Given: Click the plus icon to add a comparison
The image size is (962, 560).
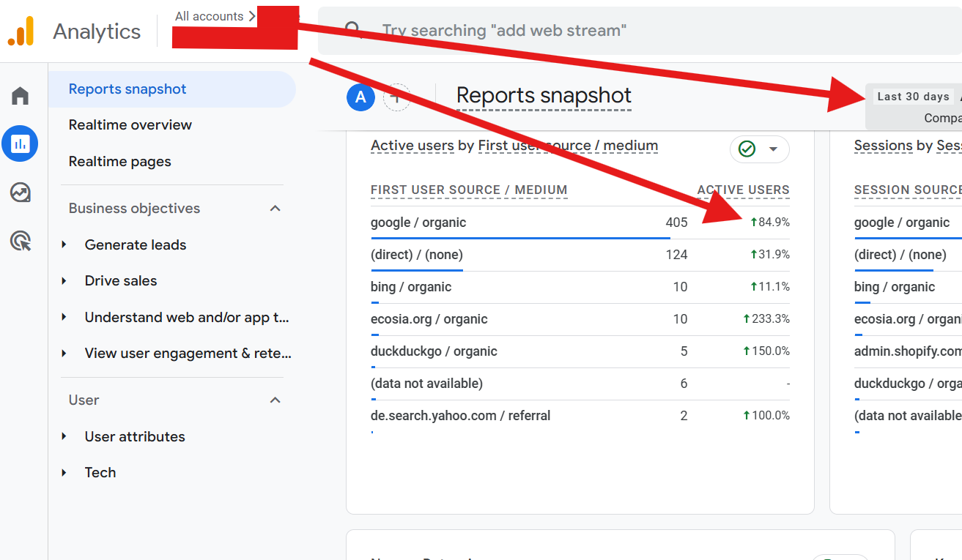Looking at the screenshot, I should click(x=396, y=97).
